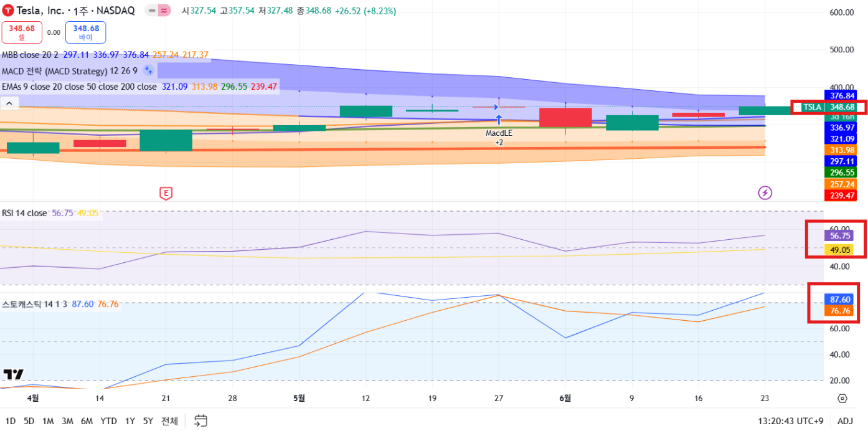Click the 6월 time axis label
The image size is (868, 431).
tap(565, 397)
